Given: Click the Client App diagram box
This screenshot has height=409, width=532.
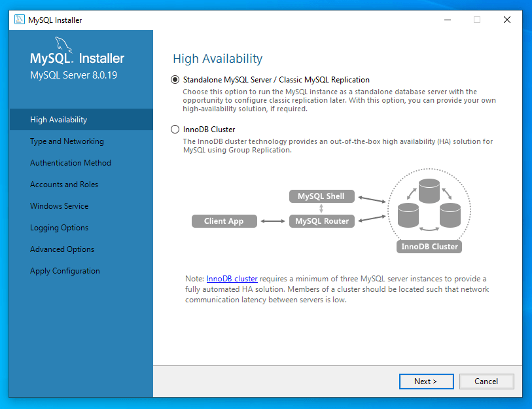Looking at the screenshot, I should click(223, 221).
